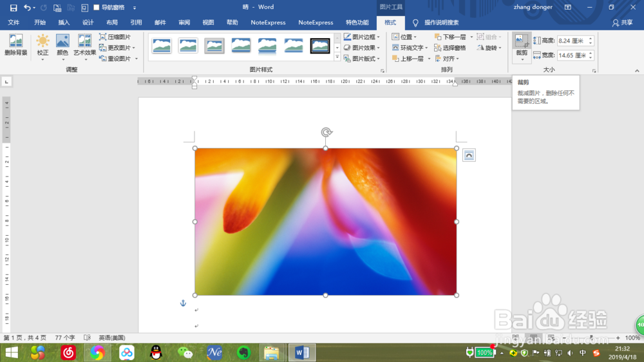Select the first picture style thumbnail
Image resolution: width=644 pixels, height=362 pixels.
(x=162, y=45)
